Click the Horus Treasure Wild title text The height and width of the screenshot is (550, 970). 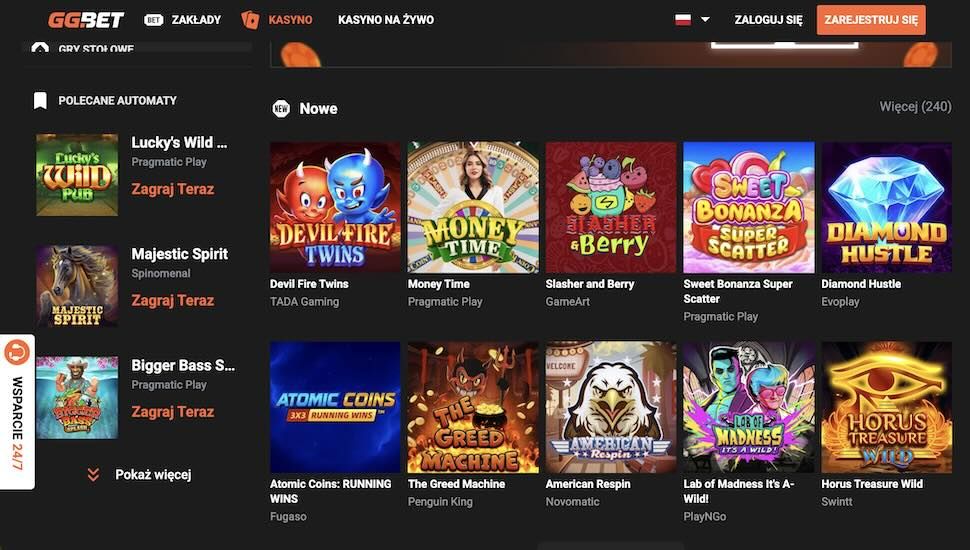(872, 484)
